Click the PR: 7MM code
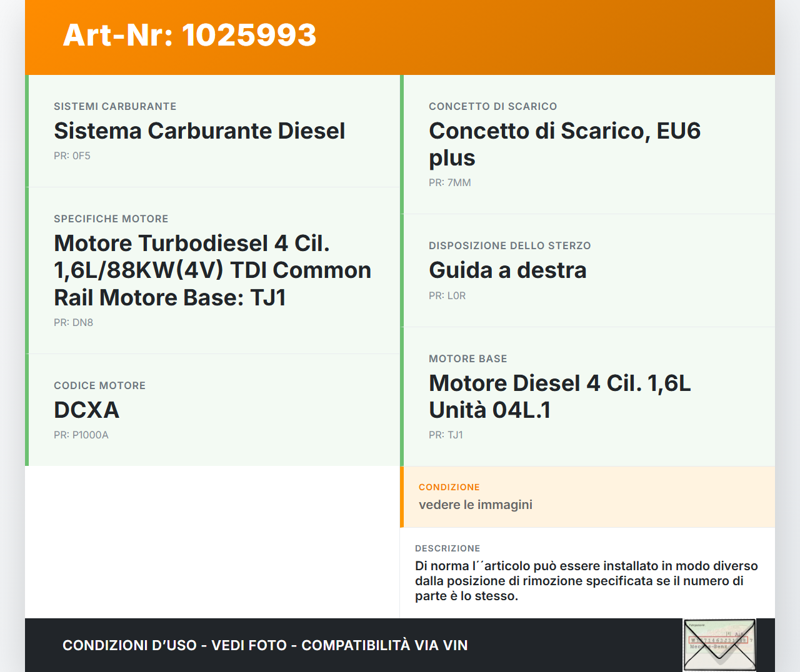Screen dimensions: 800x672 449,183
